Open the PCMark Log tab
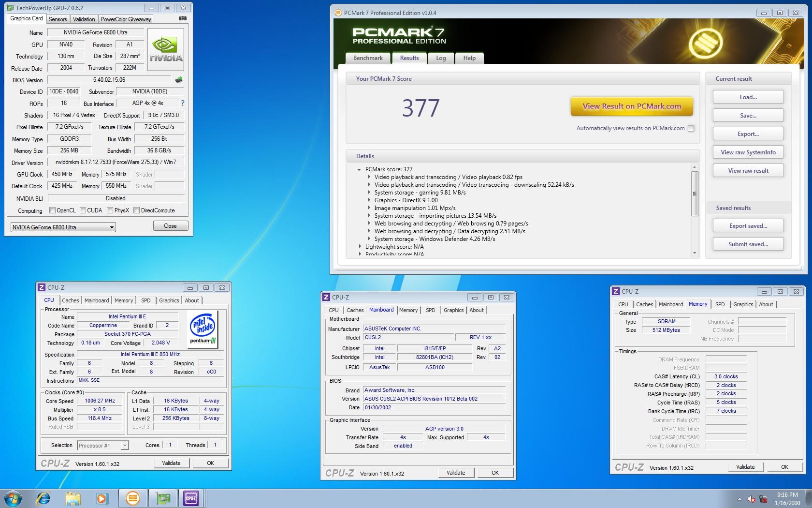812x508 pixels. pyautogui.click(x=441, y=58)
